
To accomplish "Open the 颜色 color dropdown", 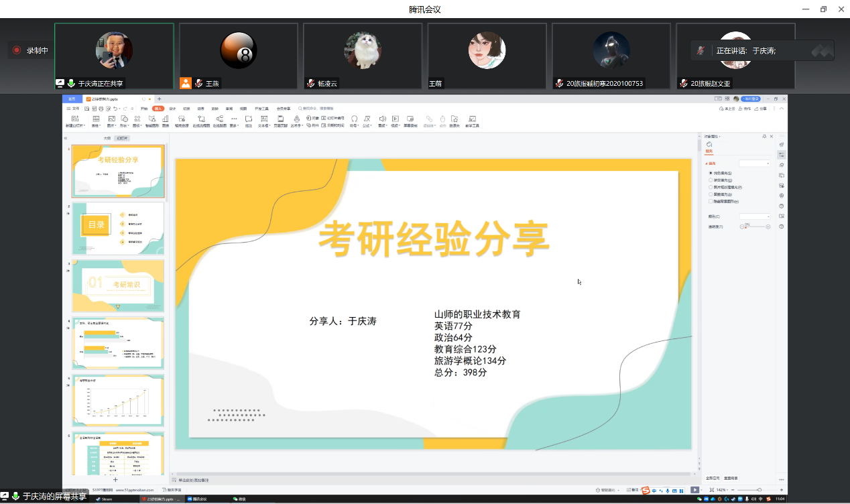I will point(755,216).
